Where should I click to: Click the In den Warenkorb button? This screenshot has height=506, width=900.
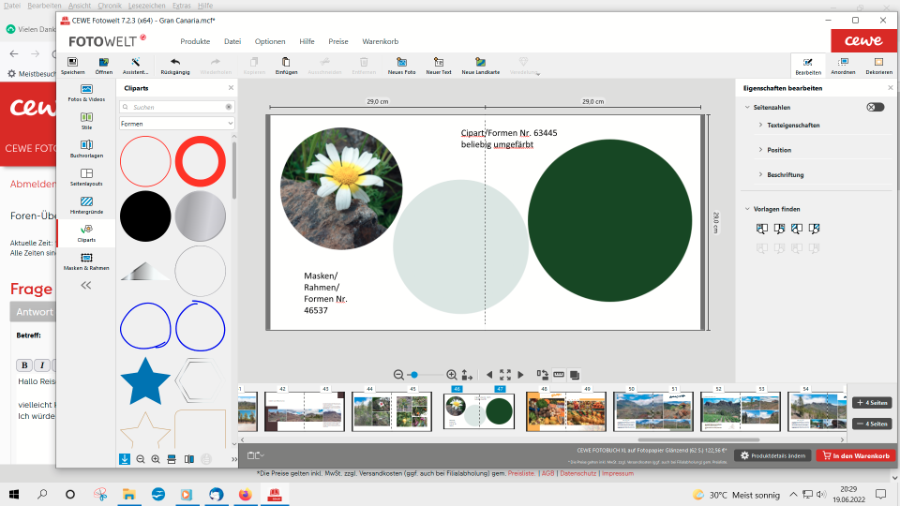coord(855,455)
